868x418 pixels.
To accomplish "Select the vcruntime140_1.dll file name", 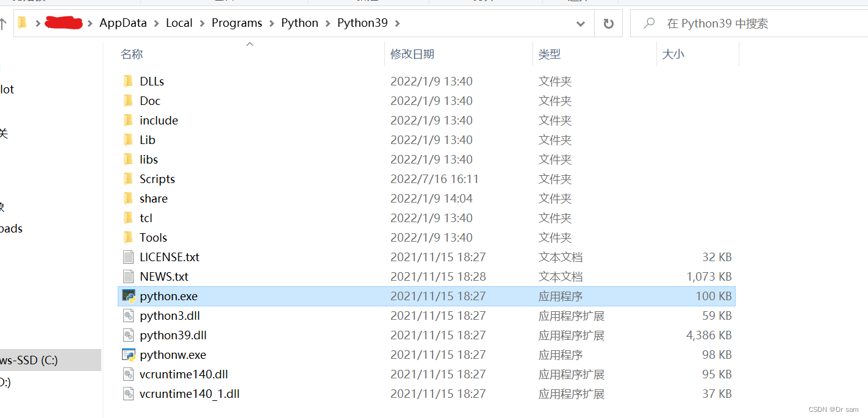I will pyautogui.click(x=190, y=394).
